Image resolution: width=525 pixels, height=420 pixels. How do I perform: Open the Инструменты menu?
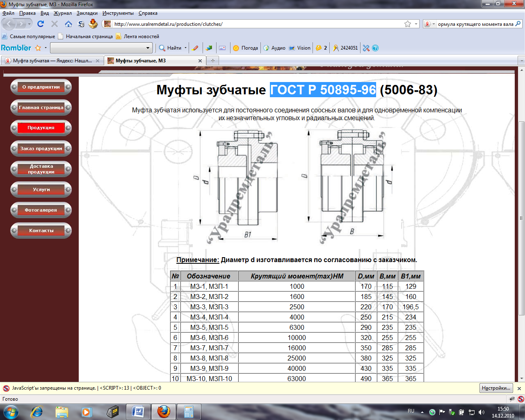[118, 13]
